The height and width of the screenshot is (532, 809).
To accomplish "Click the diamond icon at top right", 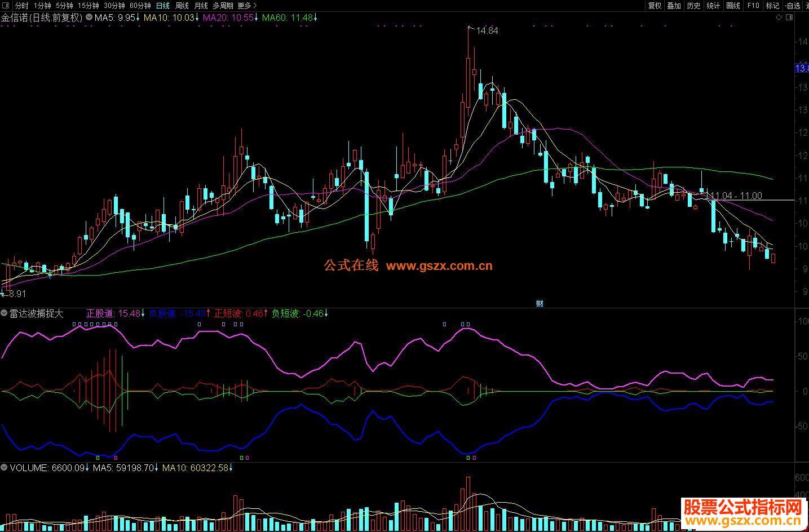I will pos(779,17).
